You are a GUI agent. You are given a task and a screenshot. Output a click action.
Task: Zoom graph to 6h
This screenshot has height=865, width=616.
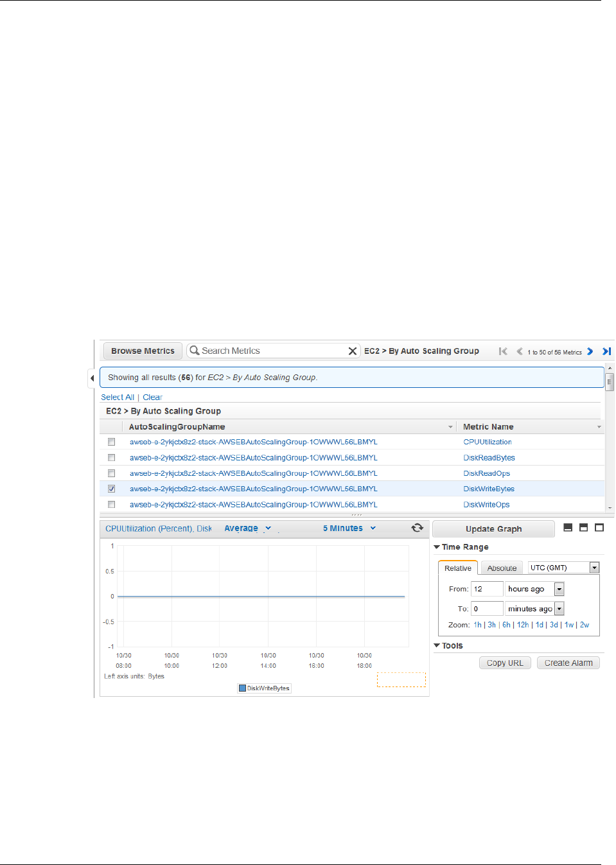[506, 625]
